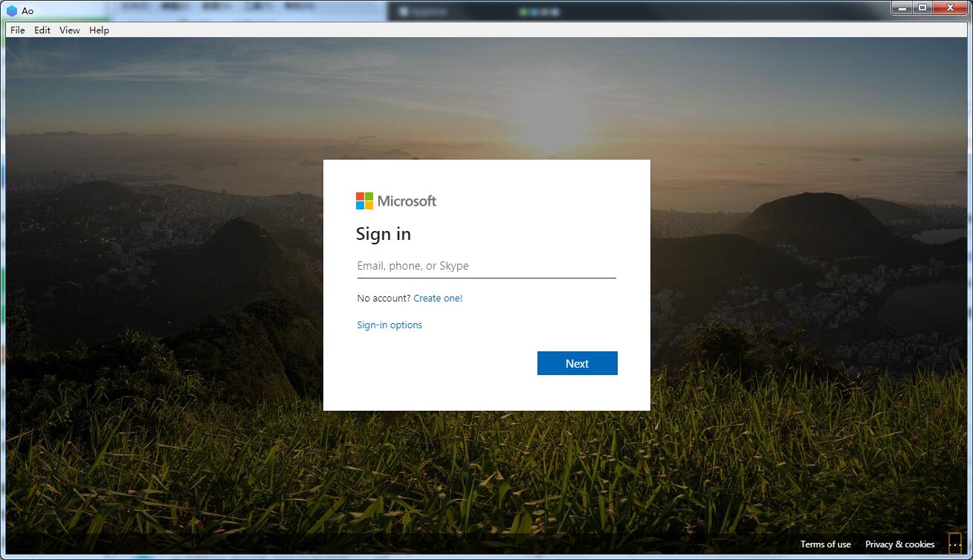
Task: Click the Microsoft four-square logo
Action: pos(364,201)
